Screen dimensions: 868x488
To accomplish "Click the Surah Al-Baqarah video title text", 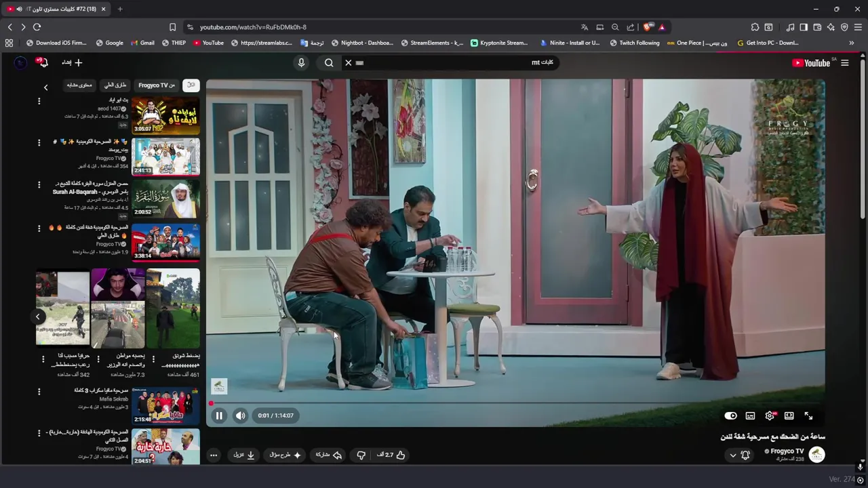I will (x=91, y=188).
